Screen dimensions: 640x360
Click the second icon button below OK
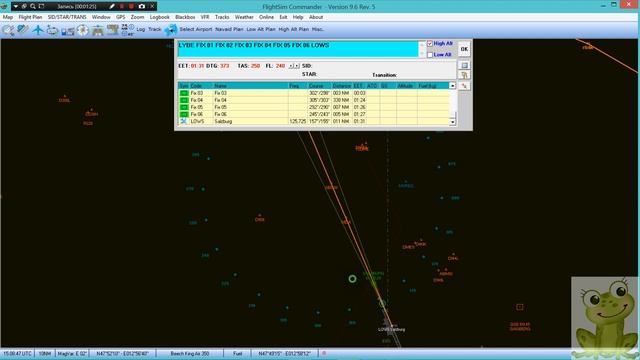point(464,75)
